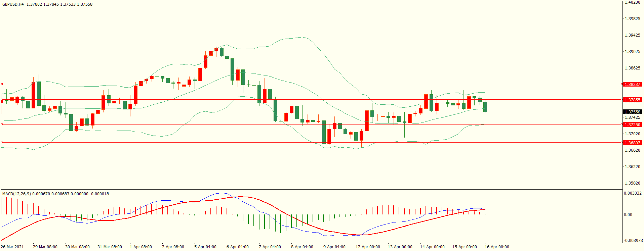644x251 pixels.
Task: Select the 5 Apr 04:00 time axis label
Action: pos(205,247)
